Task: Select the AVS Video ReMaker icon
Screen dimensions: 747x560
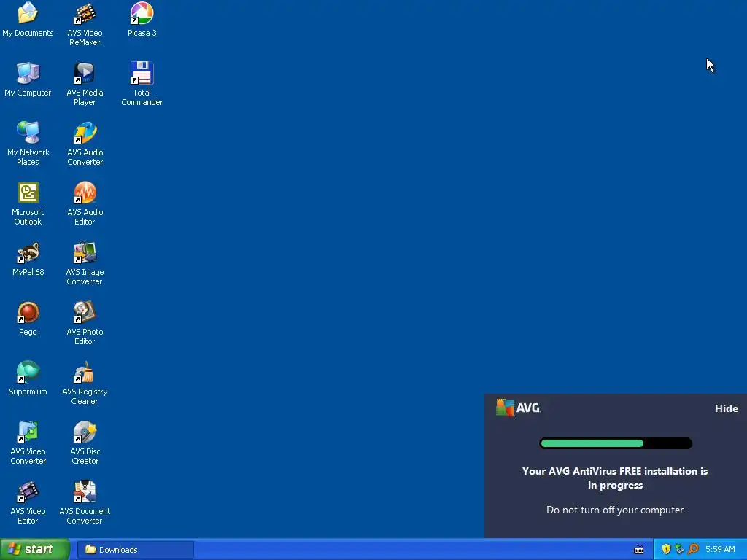Action: 85,25
